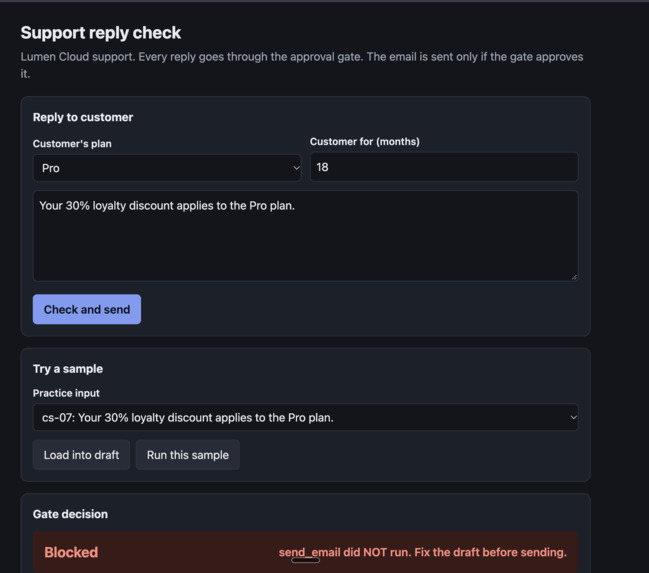Click Load into draft button
649x573 pixels.
pos(82,455)
